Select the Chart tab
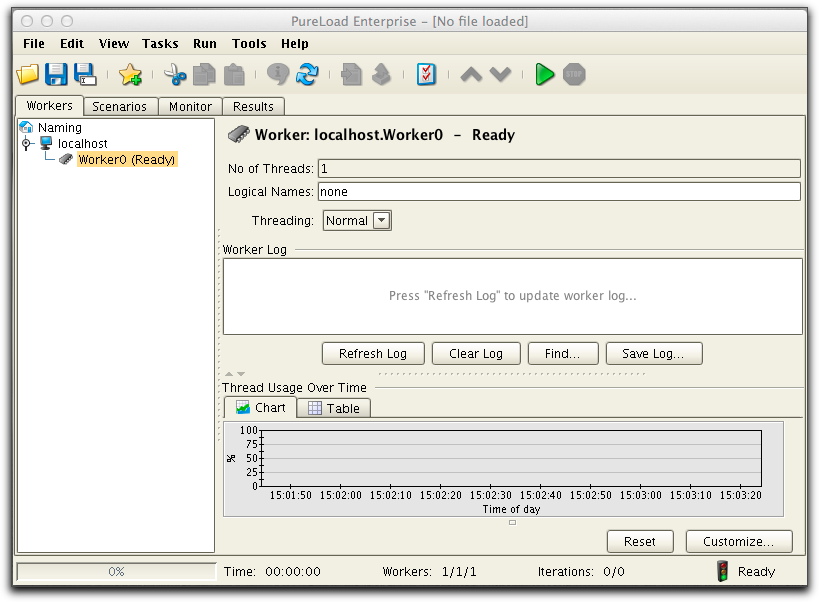Viewport: 819px width, 602px height. pyautogui.click(x=260, y=407)
